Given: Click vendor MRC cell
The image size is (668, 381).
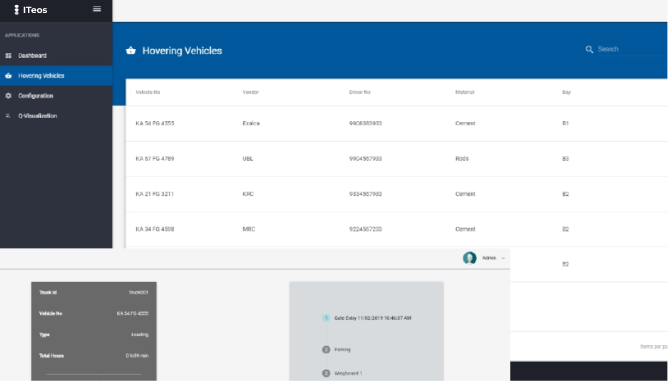Looking at the screenshot, I should pyautogui.click(x=249, y=229).
